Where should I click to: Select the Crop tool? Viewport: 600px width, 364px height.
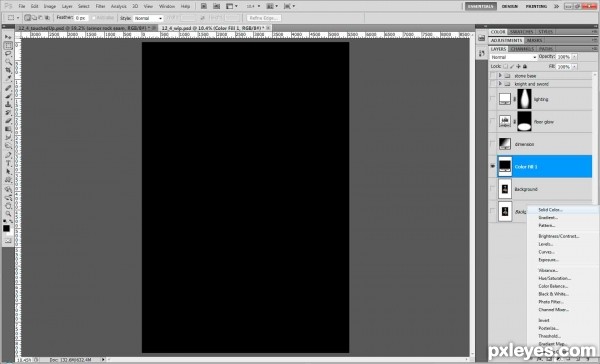coord(8,70)
